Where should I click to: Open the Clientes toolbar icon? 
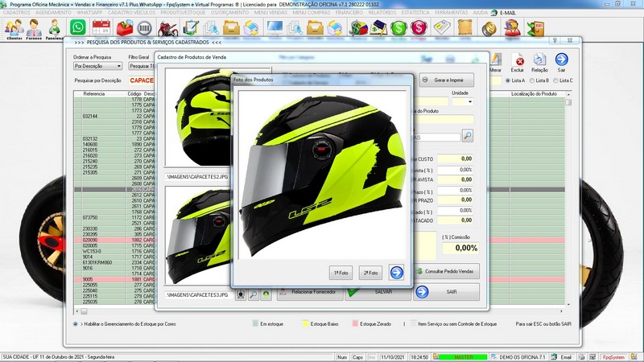(x=14, y=29)
